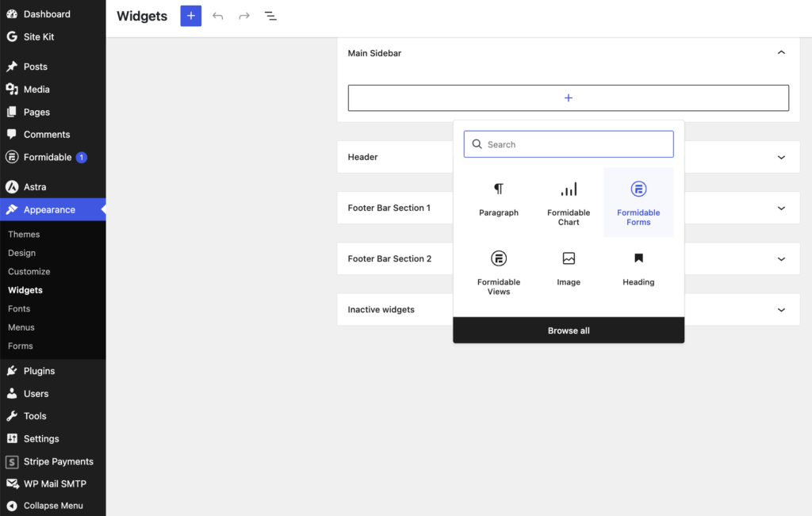Open the Menus submenu item
Viewport: 812px width, 516px height.
pyautogui.click(x=21, y=327)
